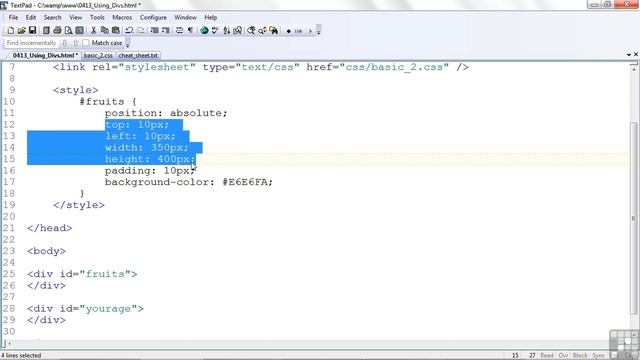This screenshot has height=360, width=640.
Task: Toggle Block selection mode in status bar
Action: click(580, 356)
